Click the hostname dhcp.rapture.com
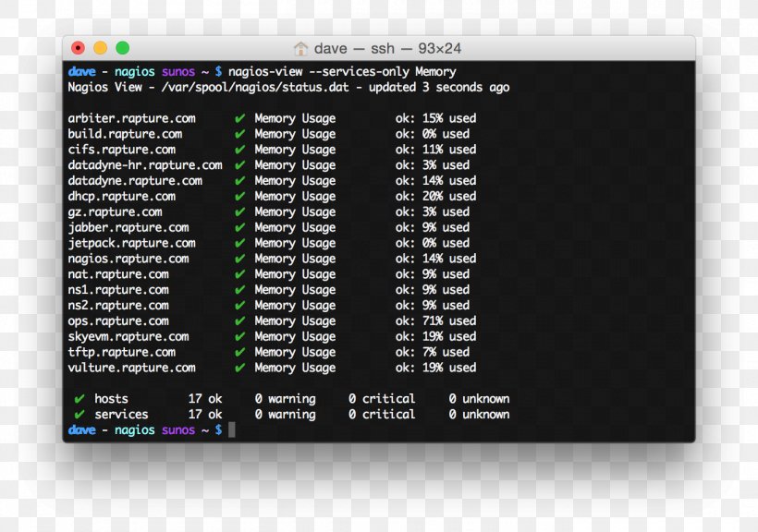This screenshot has height=532, width=758. (121, 196)
